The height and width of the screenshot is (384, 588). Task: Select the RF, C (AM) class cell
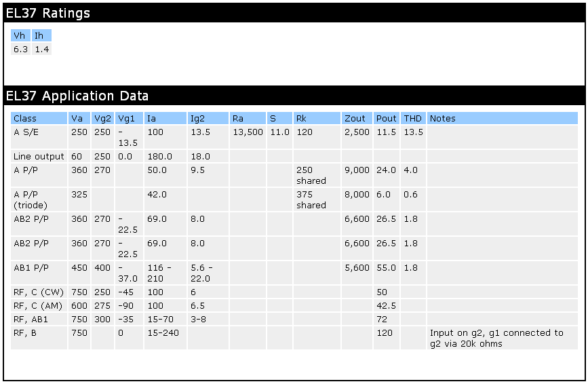point(39,305)
